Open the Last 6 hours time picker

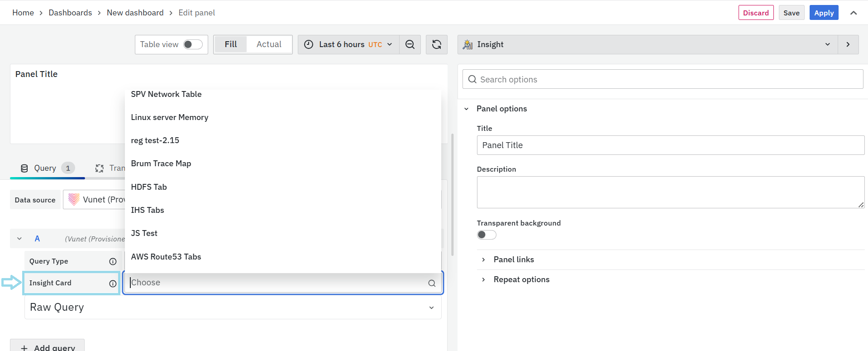348,44
